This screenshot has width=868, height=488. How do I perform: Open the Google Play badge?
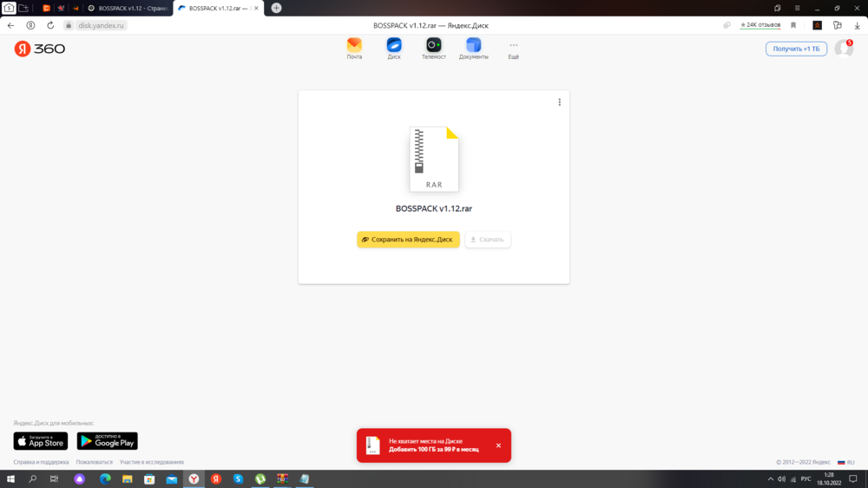pyautogui.click(x=108, y=441)
